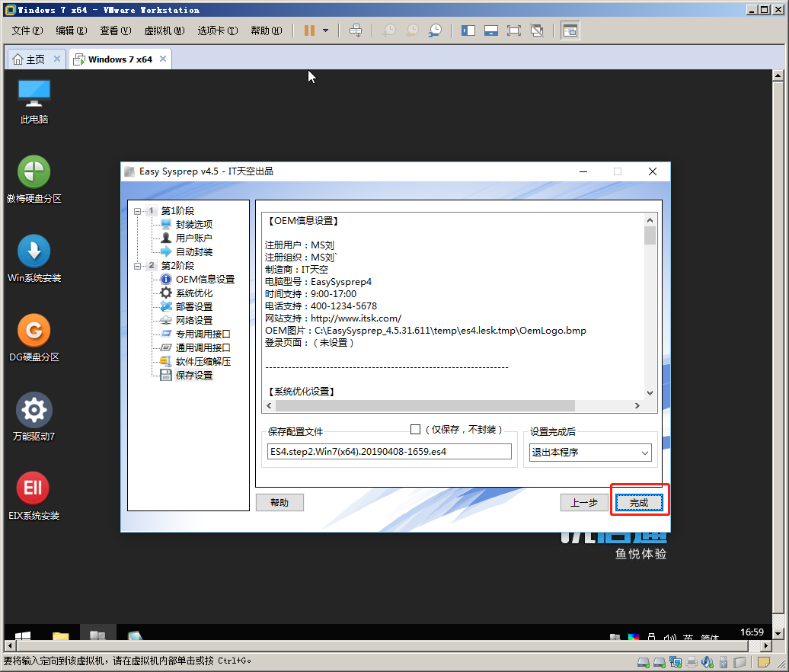
Task: Open the power options dropdown arrow beside pause
Action: (x=325, y=30)
